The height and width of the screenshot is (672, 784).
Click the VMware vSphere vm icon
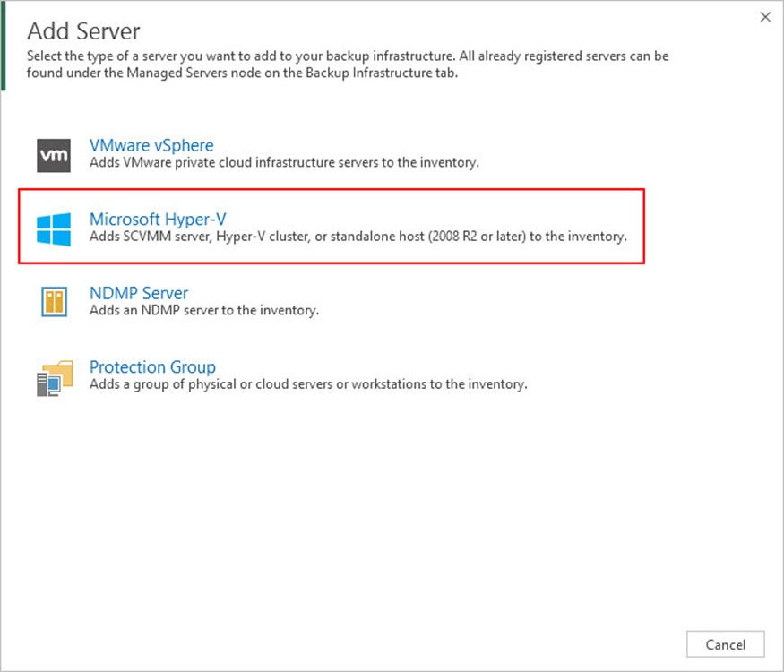pos(54,156)
